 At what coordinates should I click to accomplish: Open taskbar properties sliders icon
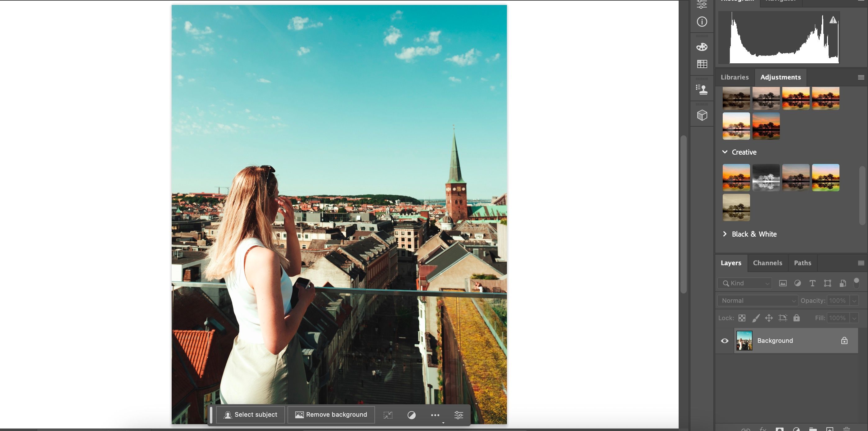(458, 415)
